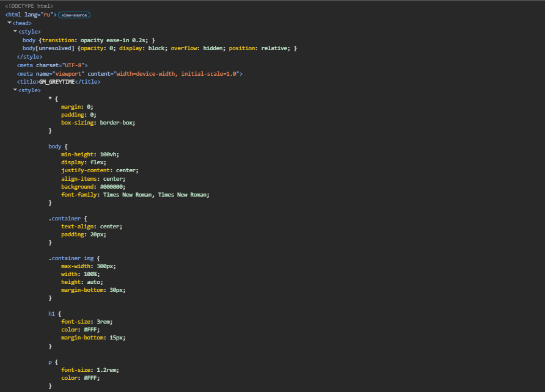Click the display: flex declaration
The width and height of the screenshot is (545, 392).
(84, 162)
